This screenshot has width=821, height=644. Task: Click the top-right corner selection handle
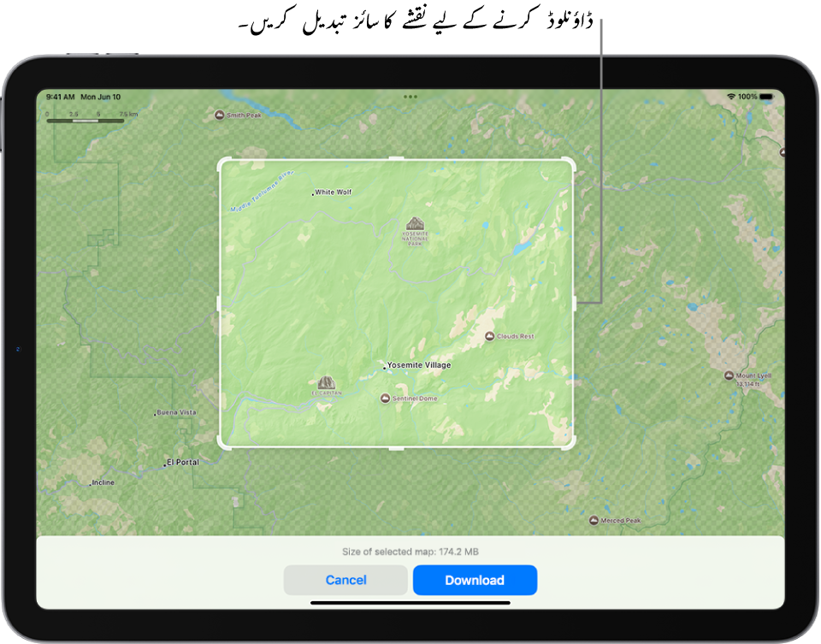(570, 163)
